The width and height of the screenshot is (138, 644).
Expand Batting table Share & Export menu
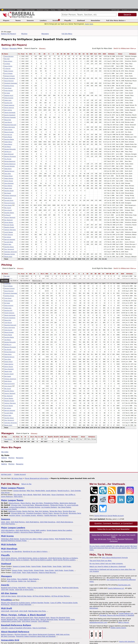(x=31, y=49)
